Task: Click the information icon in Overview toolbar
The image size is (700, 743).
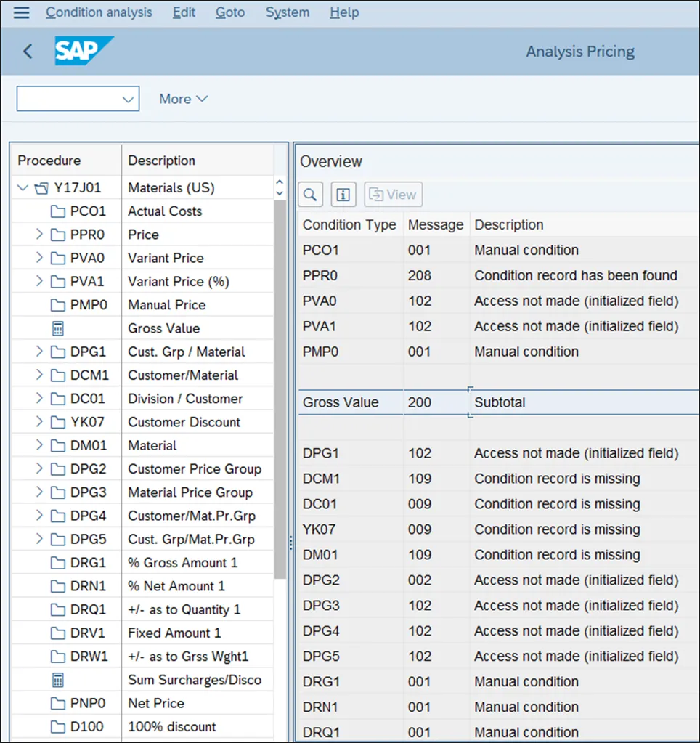Action: point(343,195)
